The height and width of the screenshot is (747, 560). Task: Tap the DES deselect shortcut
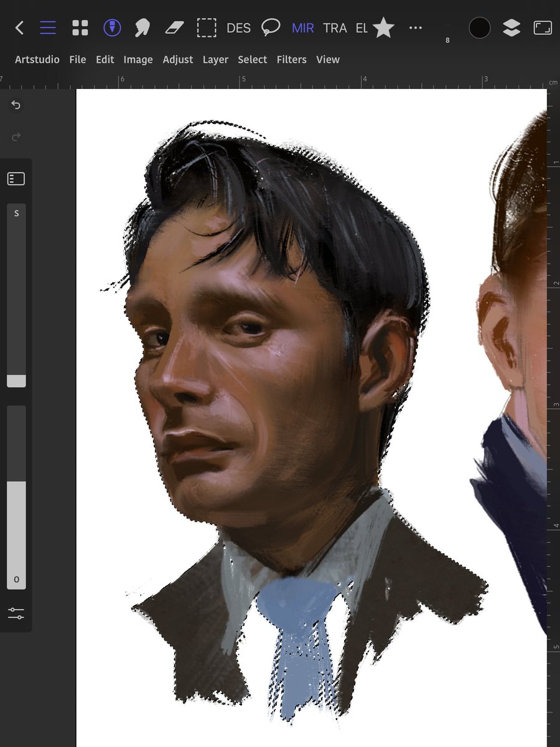pos(238,28)
